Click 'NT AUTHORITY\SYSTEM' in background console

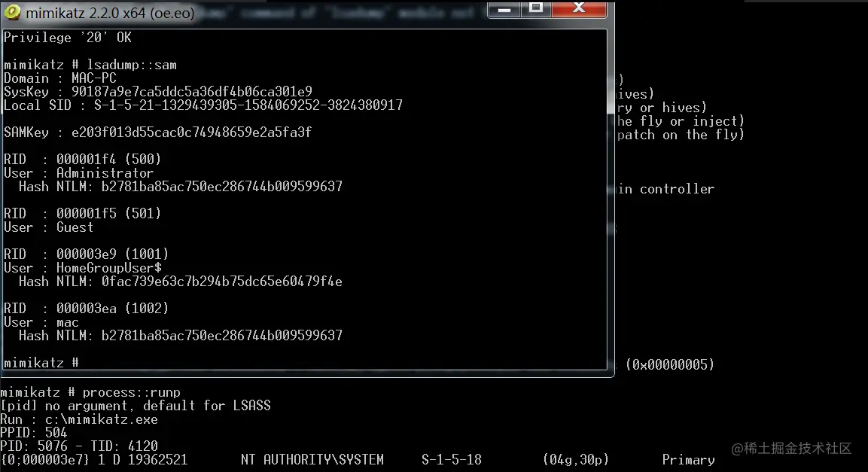tap(312, 460)
